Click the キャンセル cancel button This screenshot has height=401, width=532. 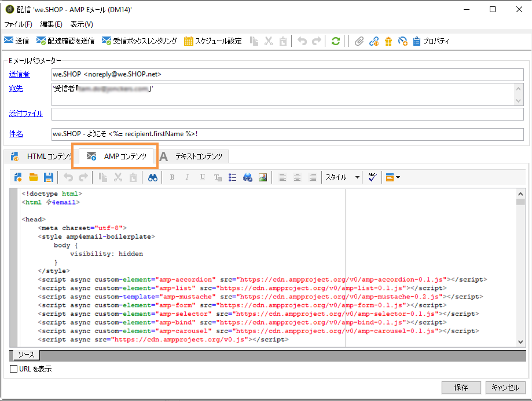pyautogui.click(x=505, y=388)
